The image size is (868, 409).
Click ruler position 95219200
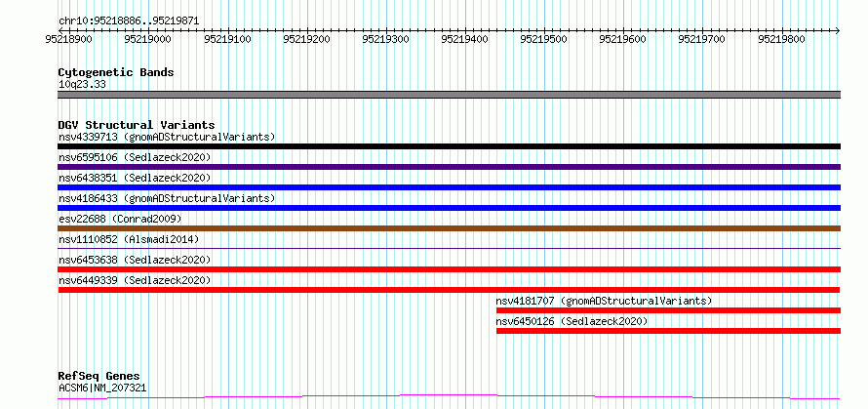pos(306,39)
